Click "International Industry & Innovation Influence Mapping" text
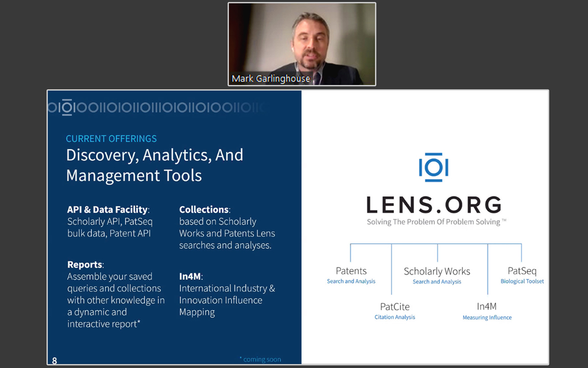This screenshot has height=368, width=588. (227, 300)
